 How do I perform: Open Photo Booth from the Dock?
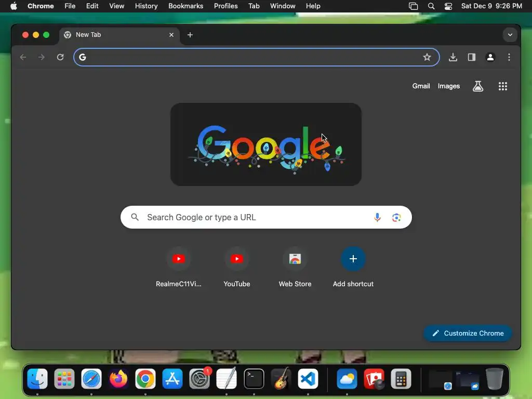tap(374, 379)
